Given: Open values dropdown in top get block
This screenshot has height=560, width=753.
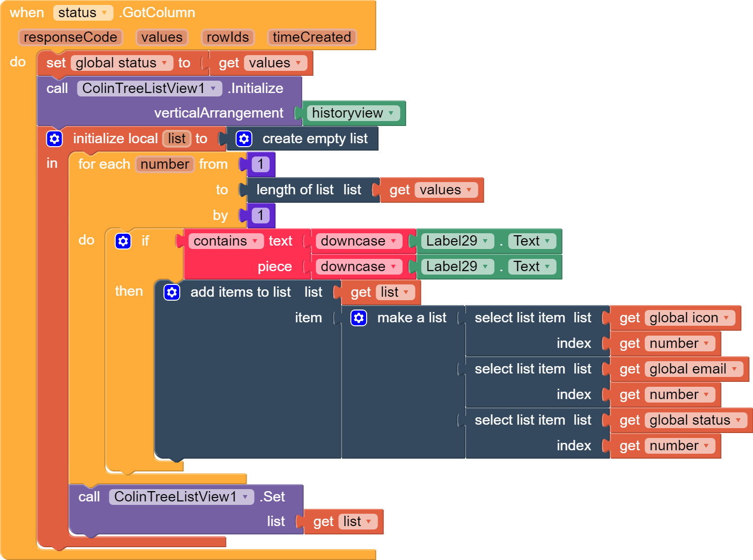Looking at the screenshot, I should tap(275, 63).
